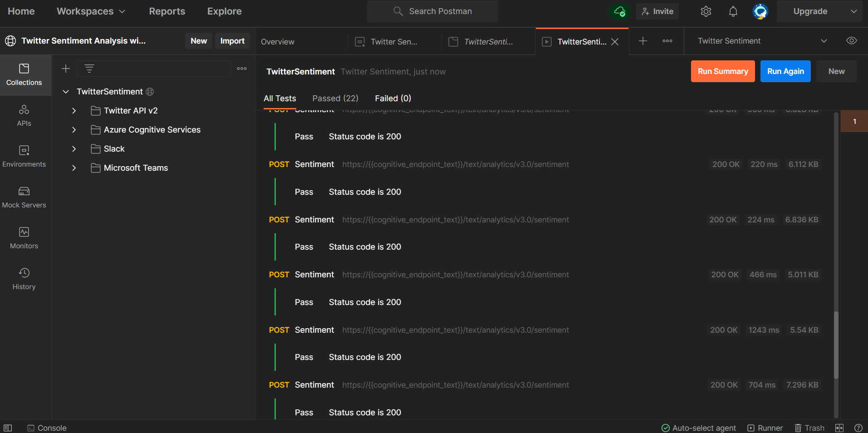Toggle the sidebar with bottom-left icon
This screenshot has height=433, width=868.
pyautogui.click(x=8, y=428)
